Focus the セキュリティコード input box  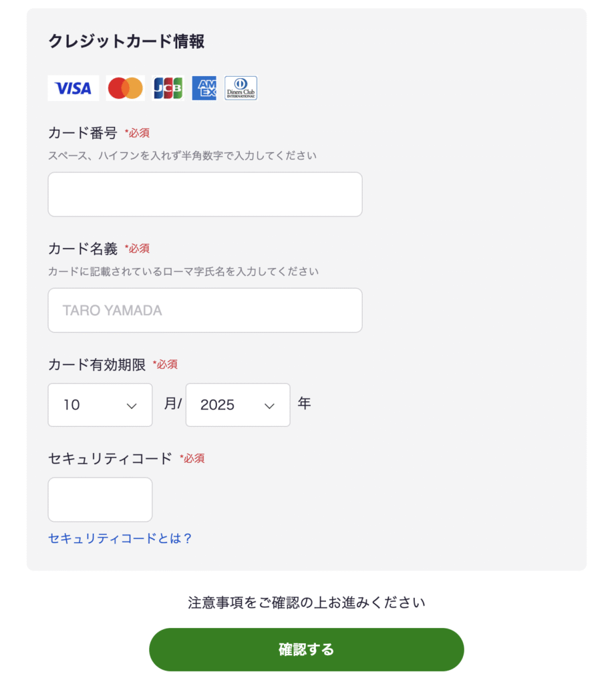(100, 500)
